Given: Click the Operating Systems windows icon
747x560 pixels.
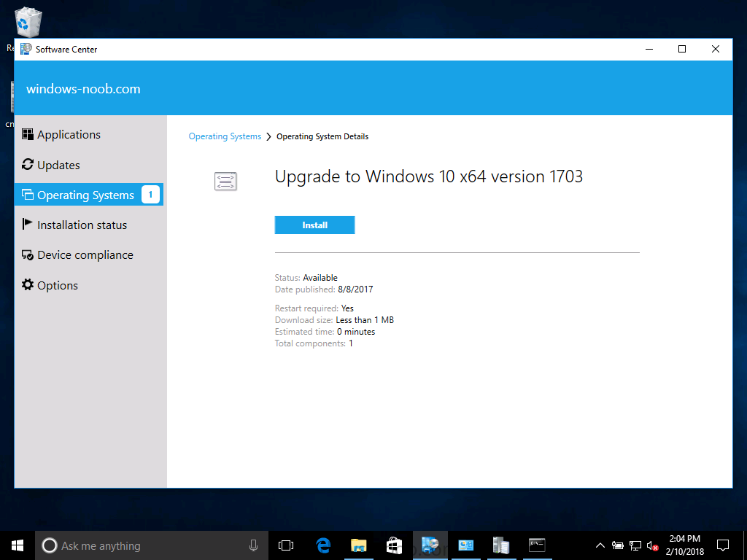Looking at the screenshot, I should pos(28,194).
